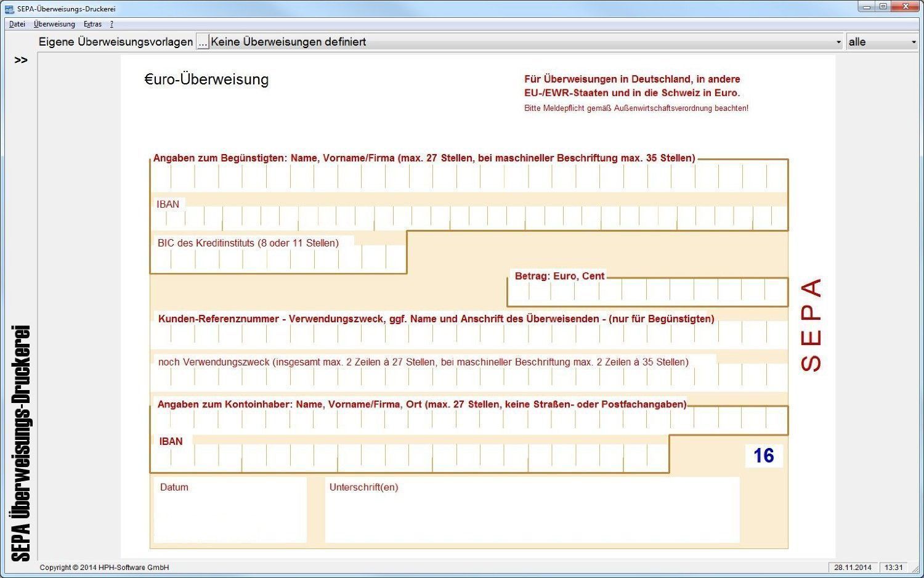
Task: Open the question mark help menu
Action: click(111, 24)
